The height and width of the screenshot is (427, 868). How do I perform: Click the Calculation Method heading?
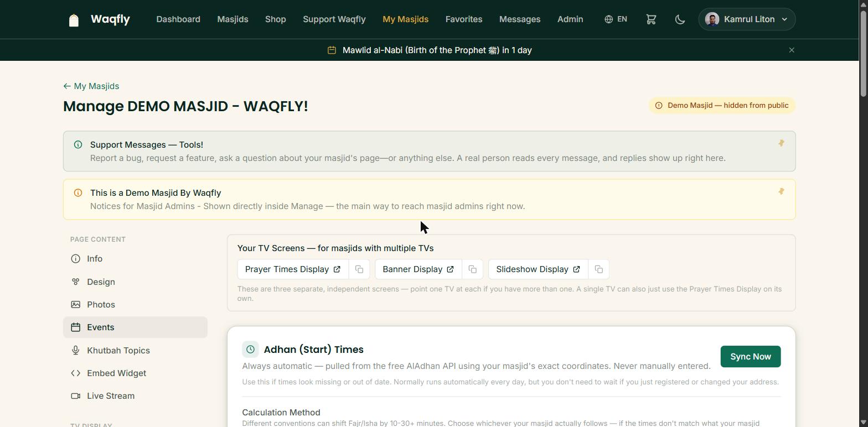coord(281,413)
